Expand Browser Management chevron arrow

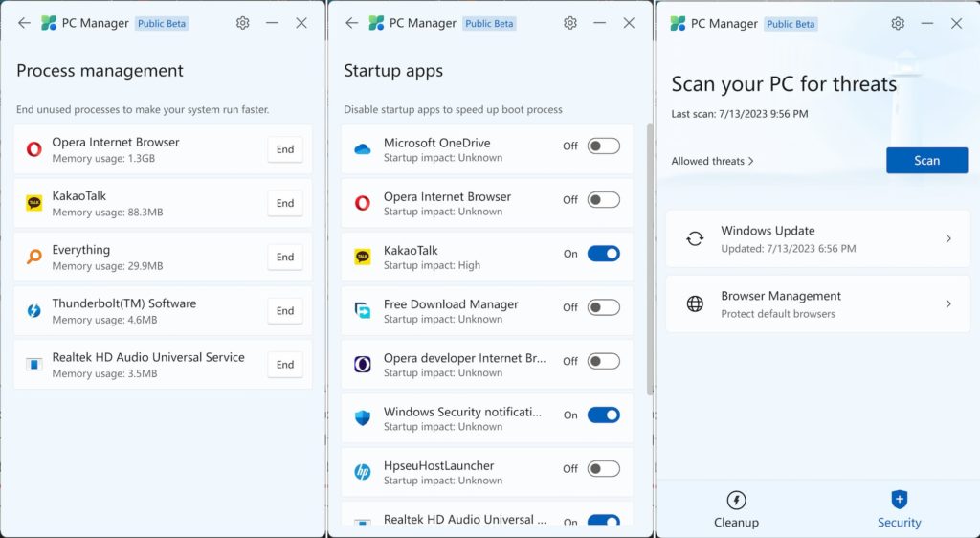(x=948, y=303)
